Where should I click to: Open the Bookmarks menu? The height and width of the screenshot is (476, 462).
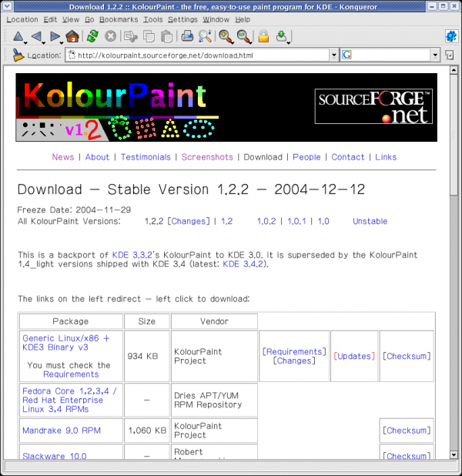[x=119, y=20]
